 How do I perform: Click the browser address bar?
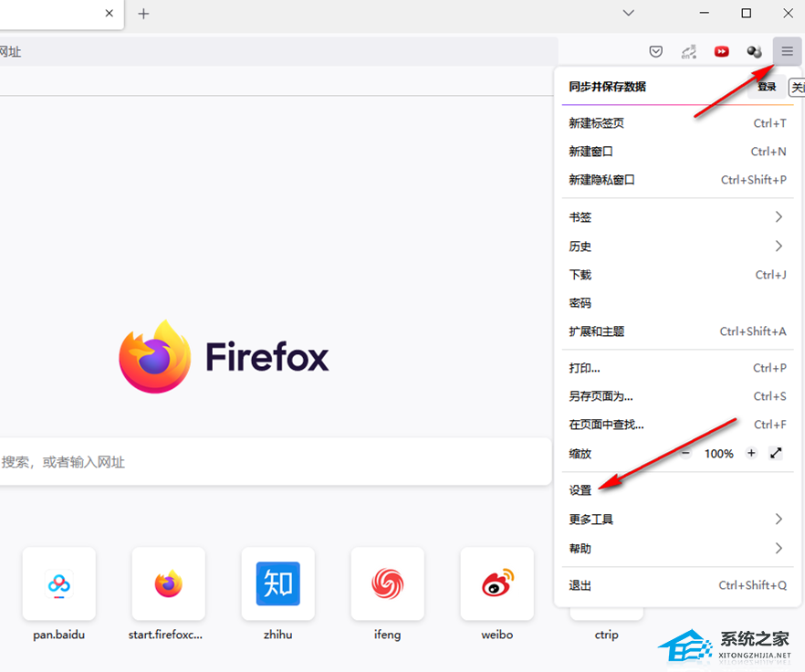278,51
